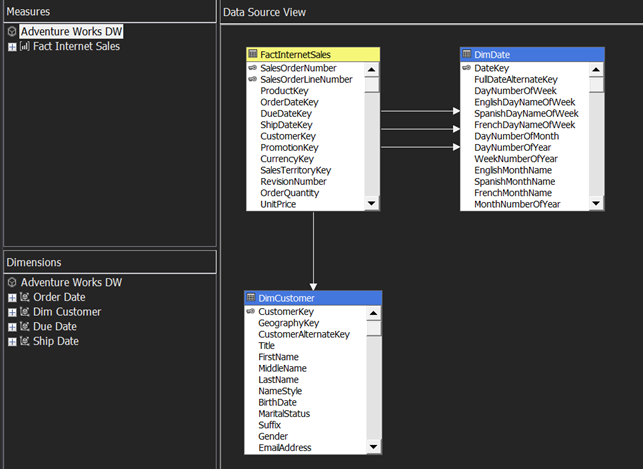
Task: Select CustomerKey column in FactInternetSales
Action: [x=288, y=136]
